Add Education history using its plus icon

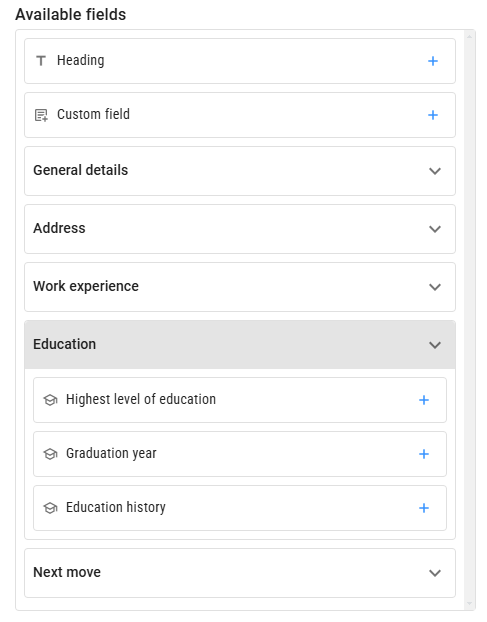[424, 508]
